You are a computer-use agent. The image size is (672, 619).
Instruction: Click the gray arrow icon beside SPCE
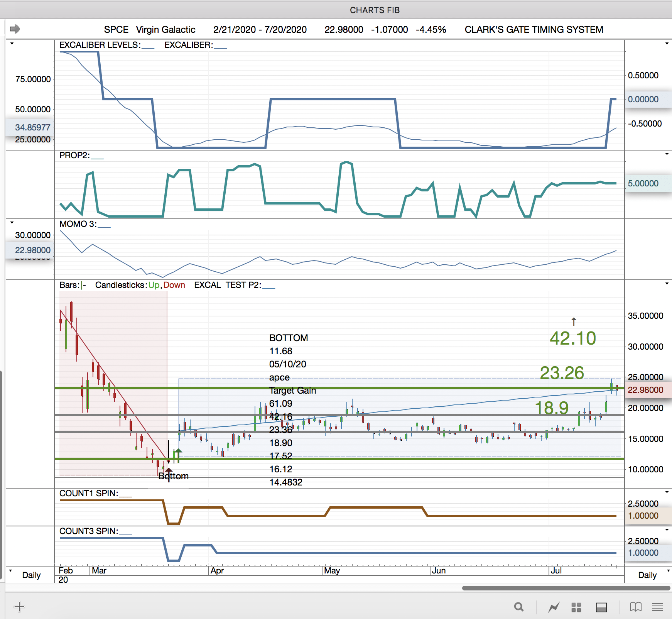[x=15, y=29]
